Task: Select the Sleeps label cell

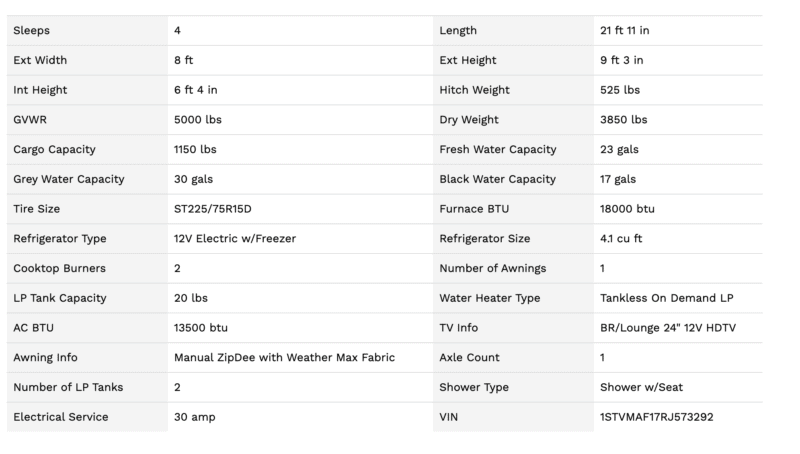Action: (x=30, y=31)
